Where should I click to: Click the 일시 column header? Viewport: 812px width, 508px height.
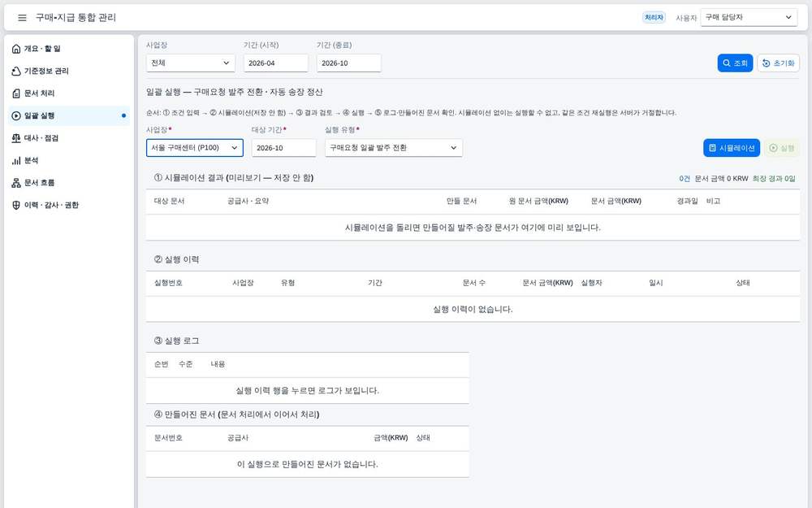(655, 283)
